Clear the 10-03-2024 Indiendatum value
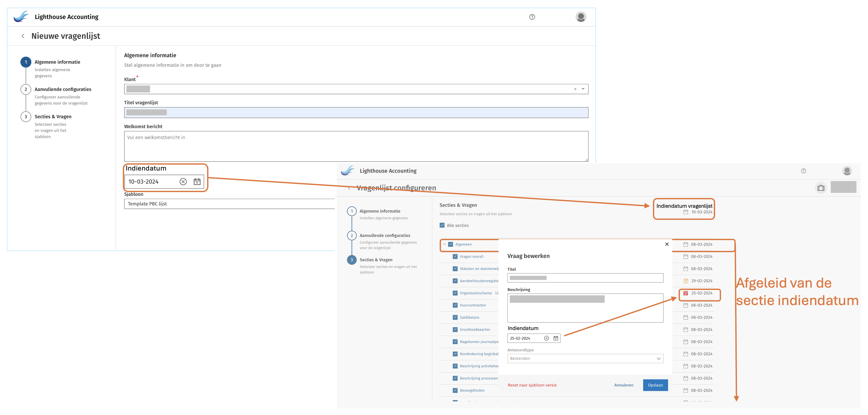 (x=183, y=182)
